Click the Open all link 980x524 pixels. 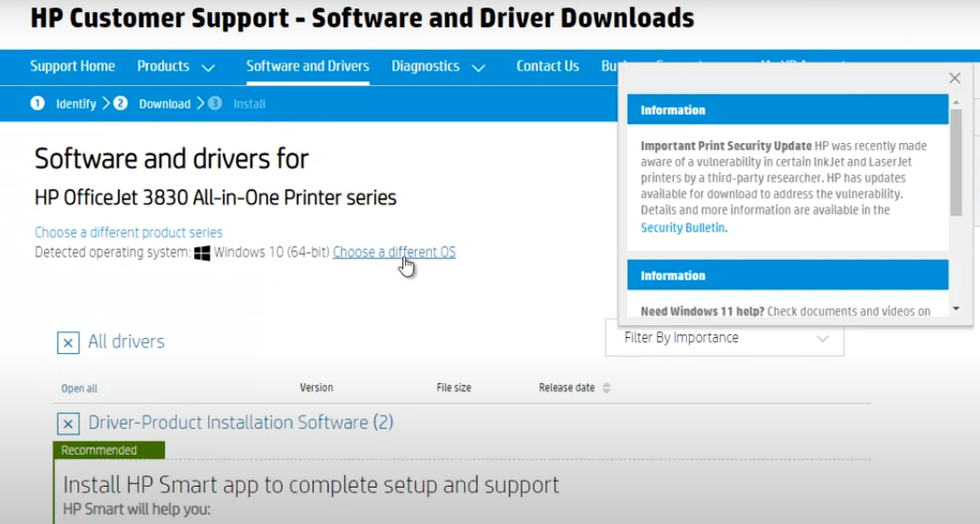(x=79, y=389)
